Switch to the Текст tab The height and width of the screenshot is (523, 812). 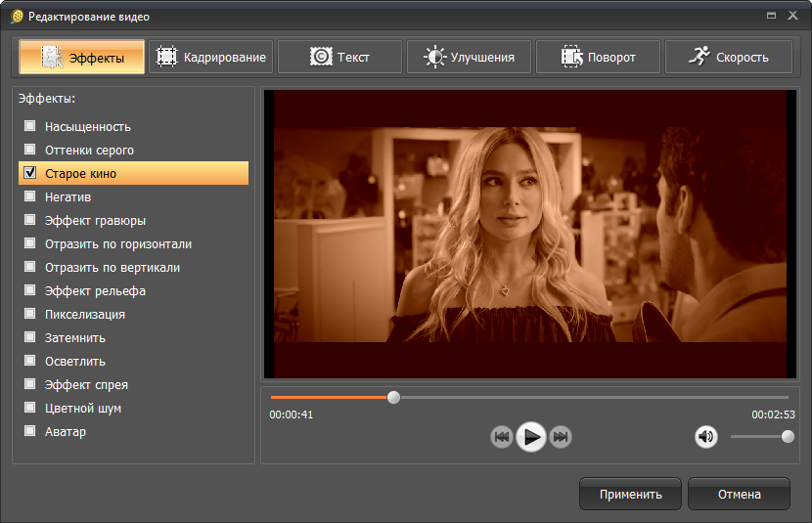pos(339,57)
